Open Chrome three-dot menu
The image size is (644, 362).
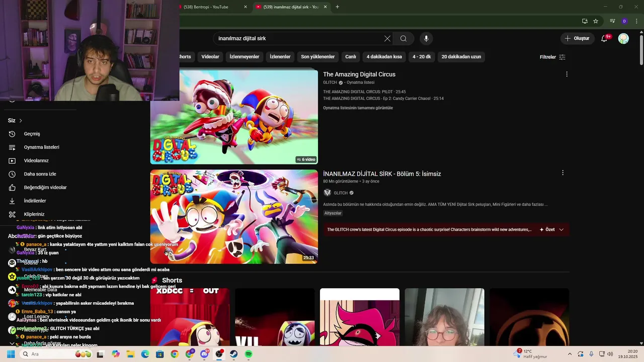(637, 21)
